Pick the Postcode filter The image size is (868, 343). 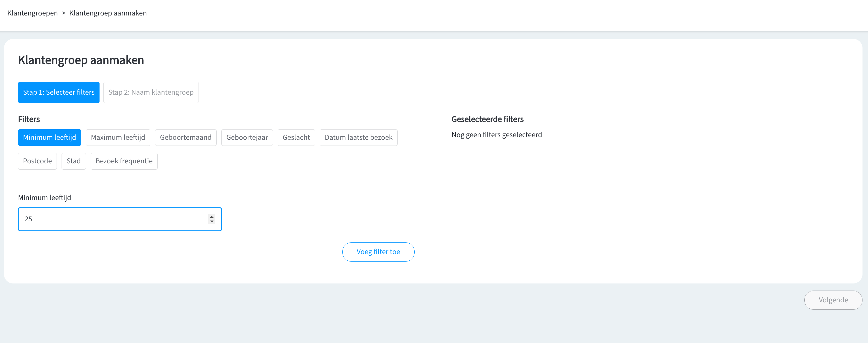point(37,161)
